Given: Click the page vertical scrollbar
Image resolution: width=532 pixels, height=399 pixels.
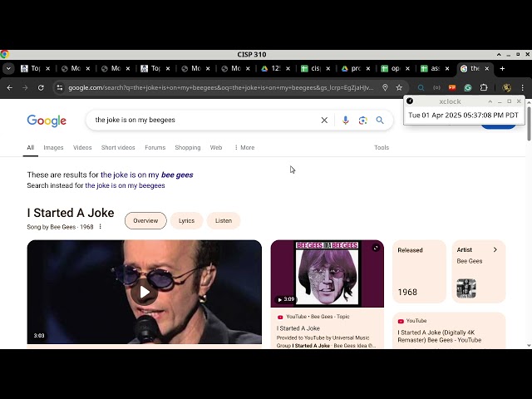Looking at the screenshot, I should point(529,124).
